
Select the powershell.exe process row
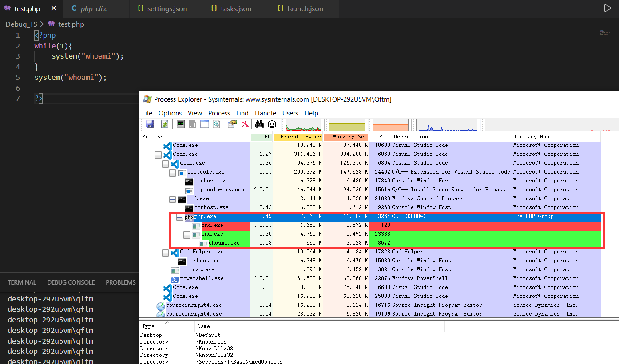coord(370,279)
